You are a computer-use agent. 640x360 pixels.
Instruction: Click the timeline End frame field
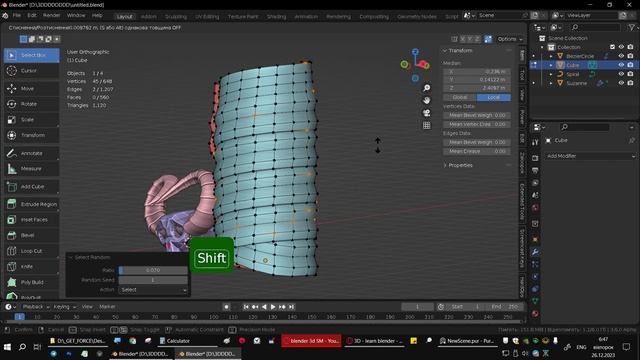point(505,307)
